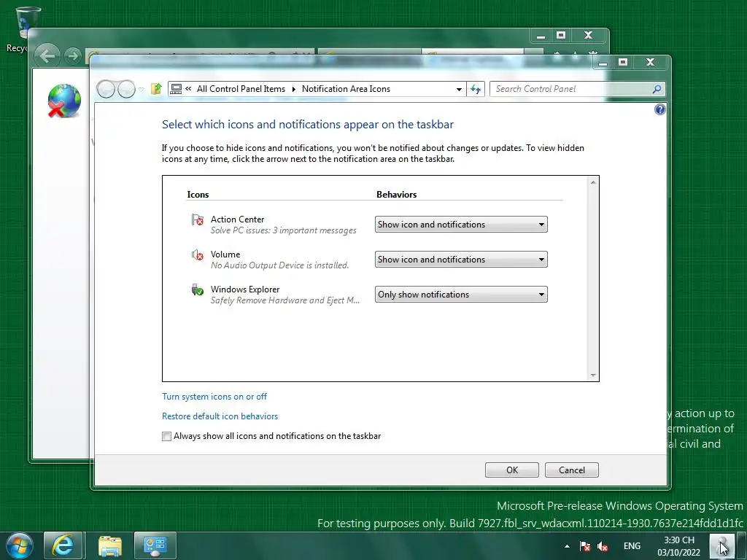
Task: Click icon list scrollbar down arrow
Action: coord(593,376)
